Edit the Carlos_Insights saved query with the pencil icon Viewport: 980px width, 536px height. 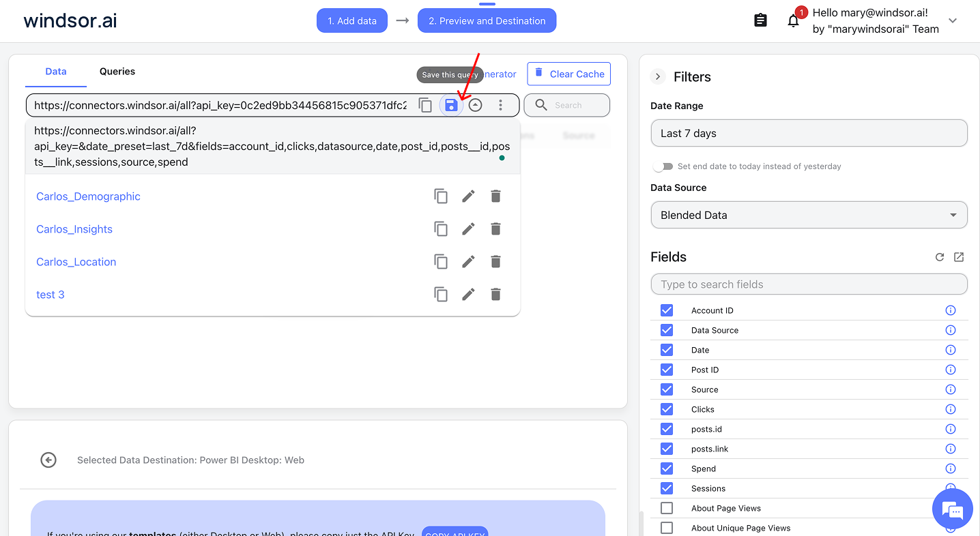pyautogui.click(x=468, y=228)
